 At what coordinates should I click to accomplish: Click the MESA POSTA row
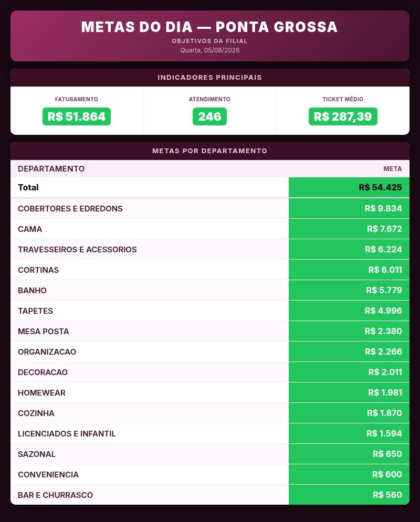click(210, 331)
